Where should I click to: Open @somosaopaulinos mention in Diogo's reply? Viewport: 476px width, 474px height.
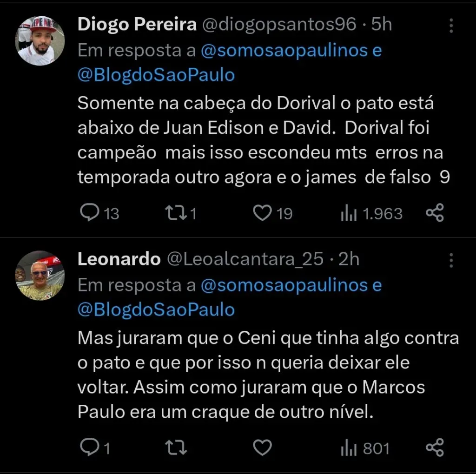(x=285, y=51)
